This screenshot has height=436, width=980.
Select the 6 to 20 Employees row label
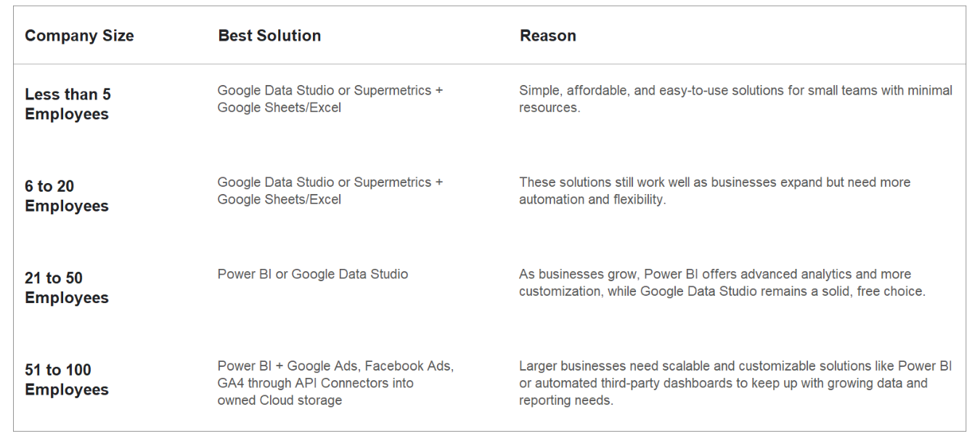click(x=67, y=196)
